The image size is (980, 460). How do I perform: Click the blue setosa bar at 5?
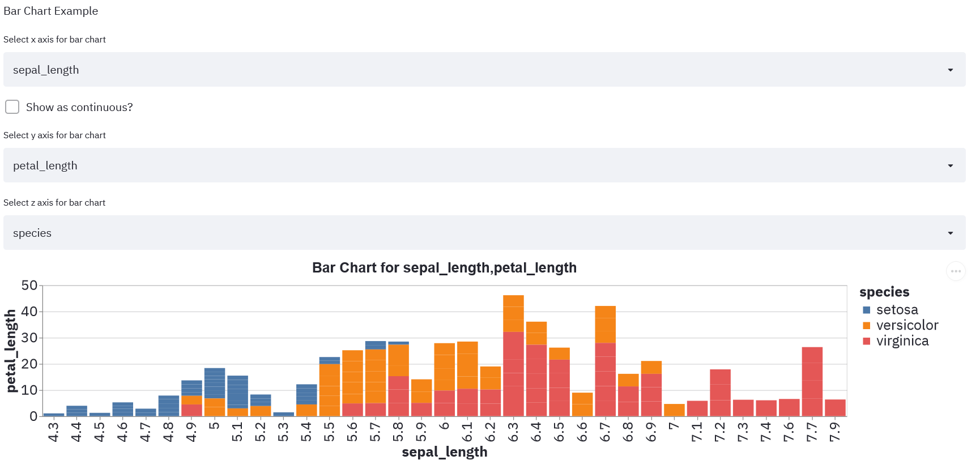pyautogui.click(x=215, y=384)
